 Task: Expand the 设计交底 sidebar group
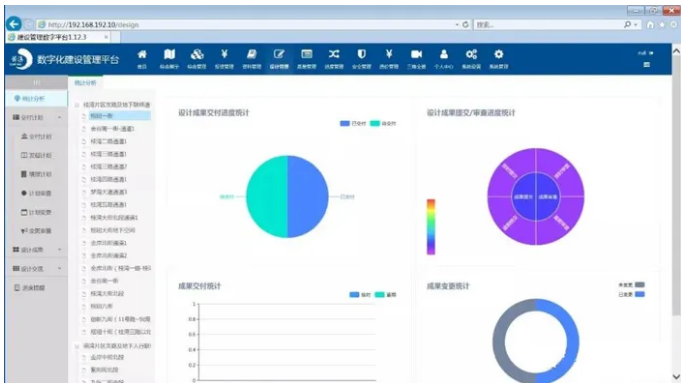[59, 269]
